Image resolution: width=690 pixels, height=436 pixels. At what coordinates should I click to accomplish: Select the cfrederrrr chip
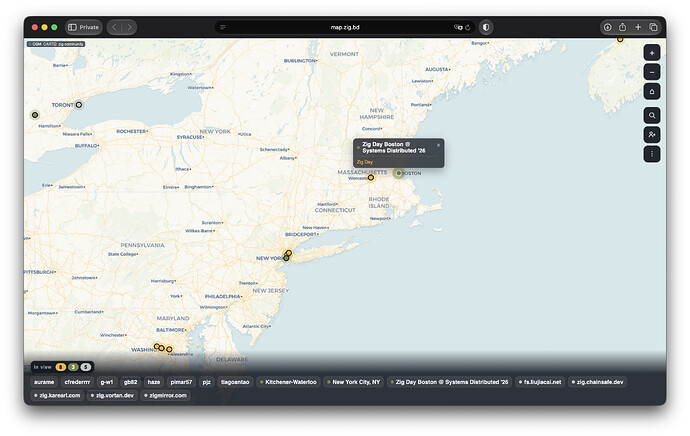click(77, 382)
